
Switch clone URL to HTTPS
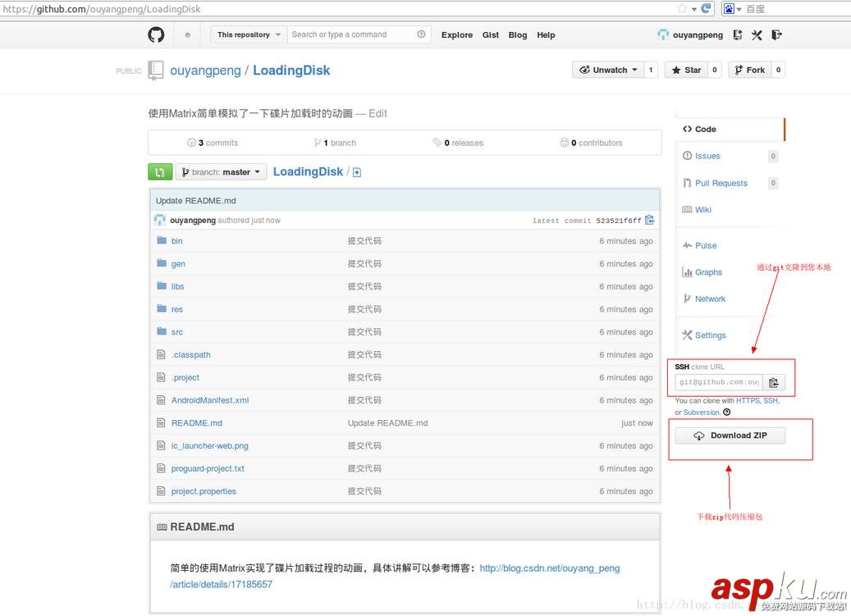tap(748, 401)
